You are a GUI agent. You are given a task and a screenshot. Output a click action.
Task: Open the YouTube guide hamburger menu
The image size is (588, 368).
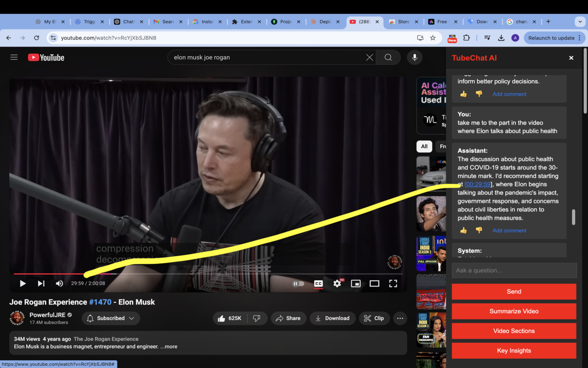pos(14,57)
